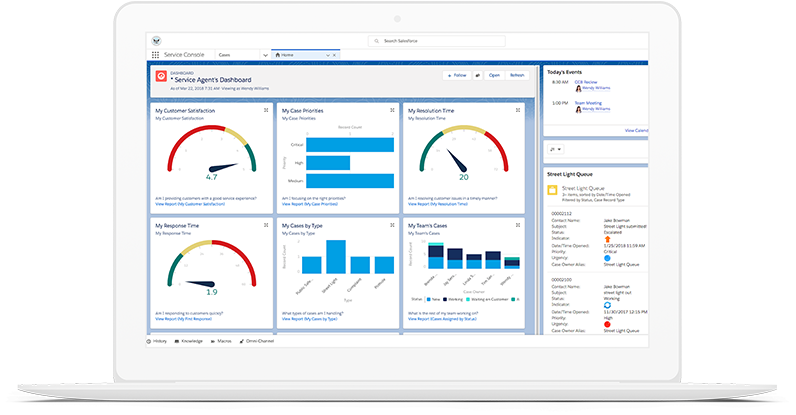This screenshot has width=796, height=415.
Task: Click the Refresh dashboard button
Action: point(517,75)
